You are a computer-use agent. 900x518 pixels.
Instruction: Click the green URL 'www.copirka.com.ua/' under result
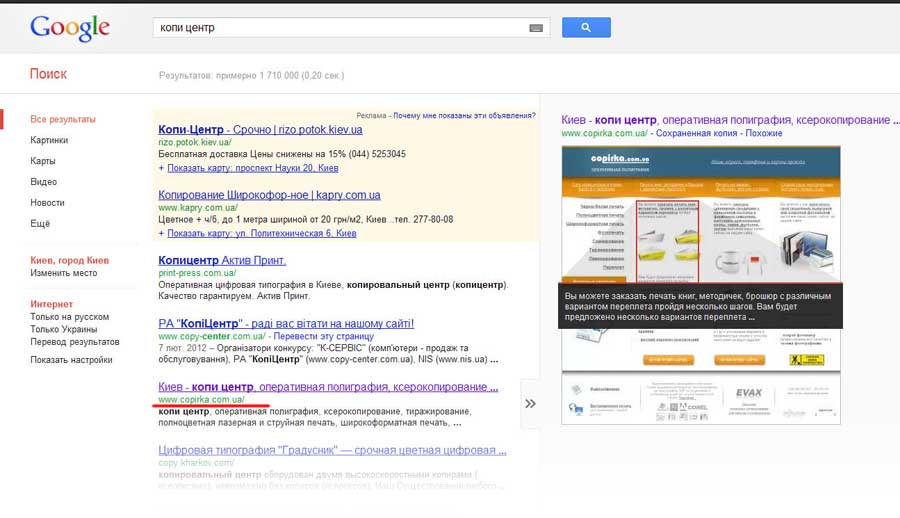201,399
